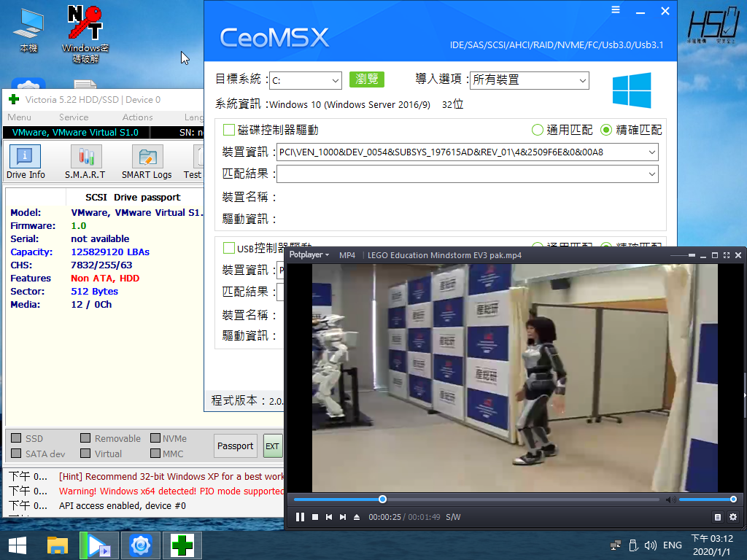Click the PotPlayer video display area
Image resolution: width=747 pixels, height=560 pixels.
click(x=515, y=378)
